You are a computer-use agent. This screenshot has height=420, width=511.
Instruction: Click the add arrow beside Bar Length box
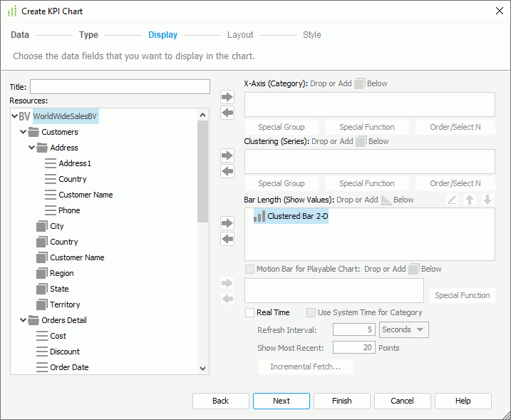[x=227, y=223]
